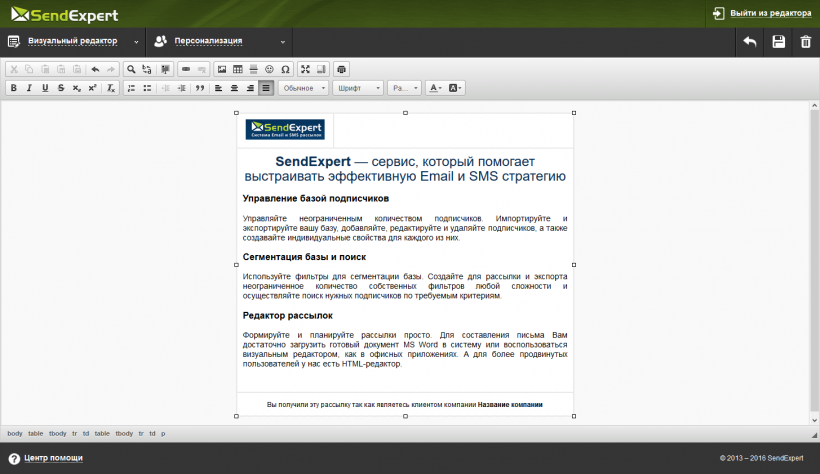This screenshot has width=820, height=474.
Task: Insert a horizontal line
Action: click(x=254, y=69)
